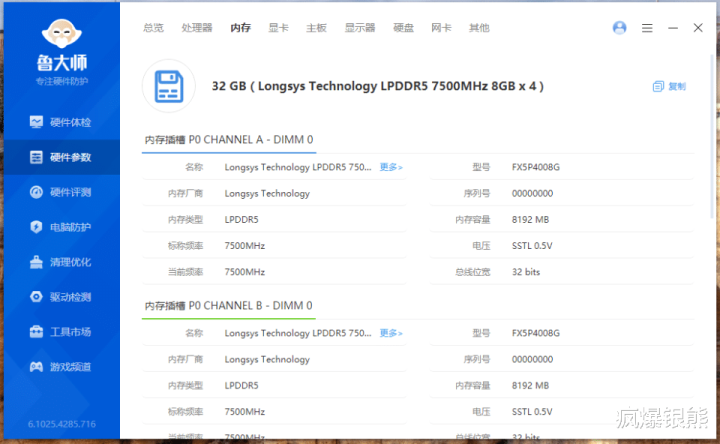Switch to 处理器 processor tab
This screenshot has height=444, width=720.
[197, 28]
